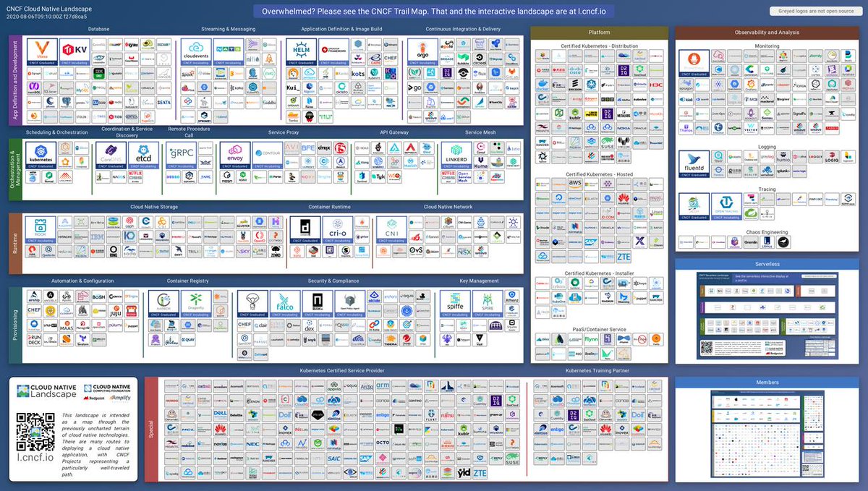Click the aws hosted Kubernetes logo
The image size is (868, 491).
[x=575, y=184]
